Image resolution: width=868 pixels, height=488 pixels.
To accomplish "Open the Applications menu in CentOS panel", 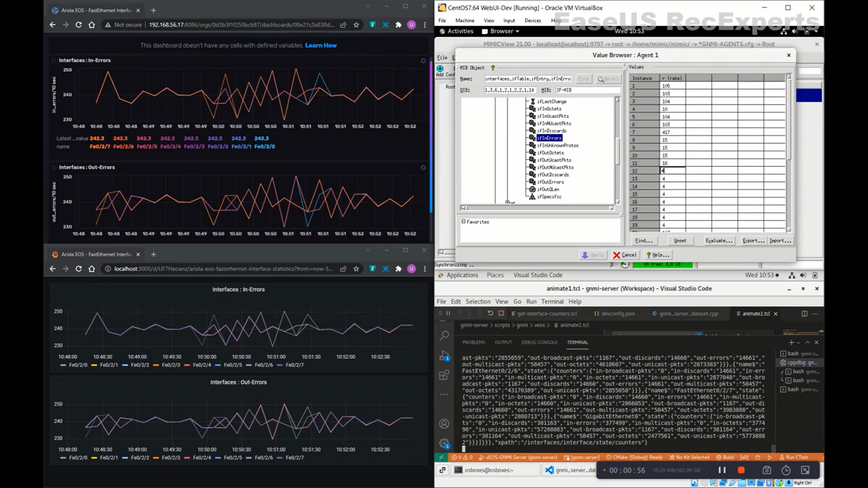I will point(458,275).
